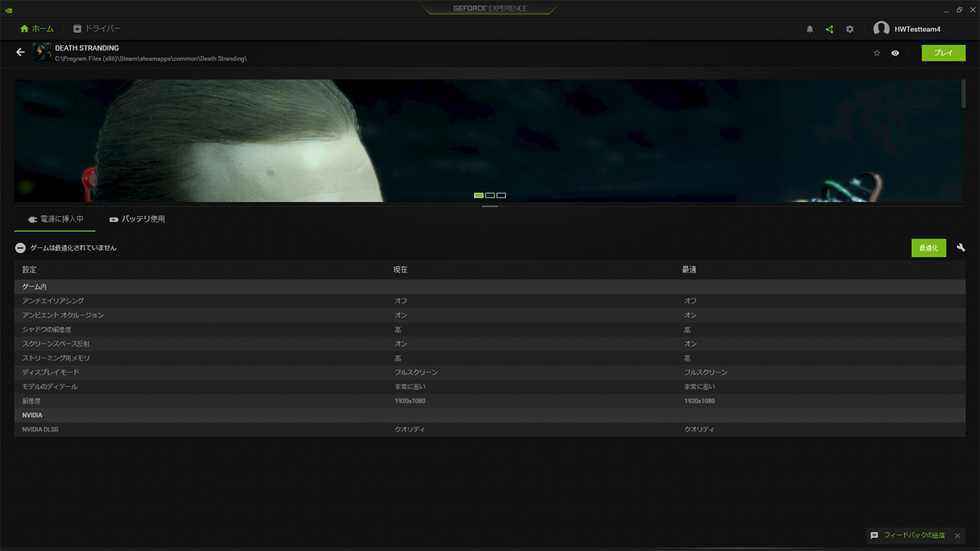Close the feedback bar
The width and height of the screenshot is (980, 551).
[957, 536]
